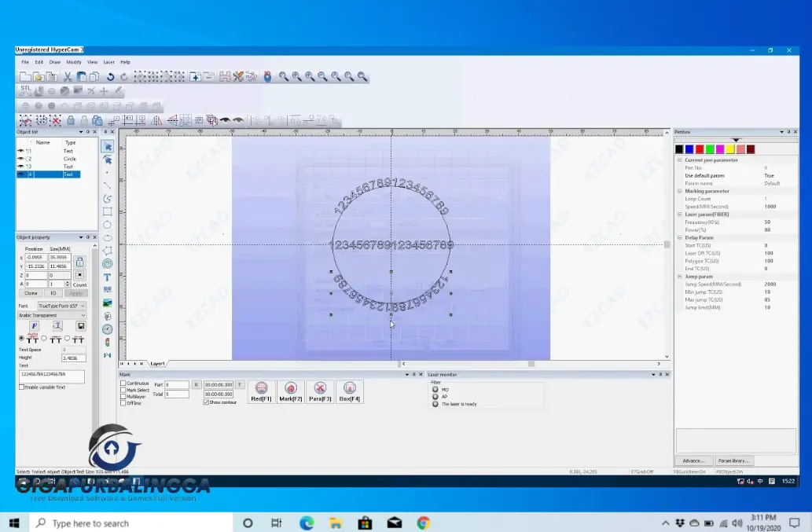812x532 pixels.
Task: Click the 3D marker toolbar icon
Action: point(267,76)
